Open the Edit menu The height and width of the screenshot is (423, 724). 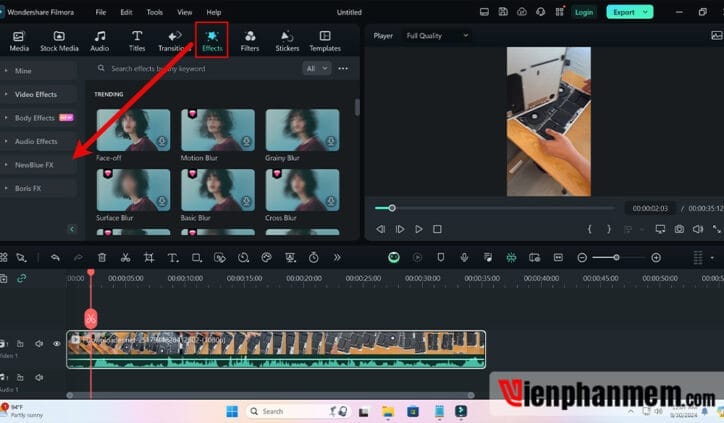tap(126, 12)
